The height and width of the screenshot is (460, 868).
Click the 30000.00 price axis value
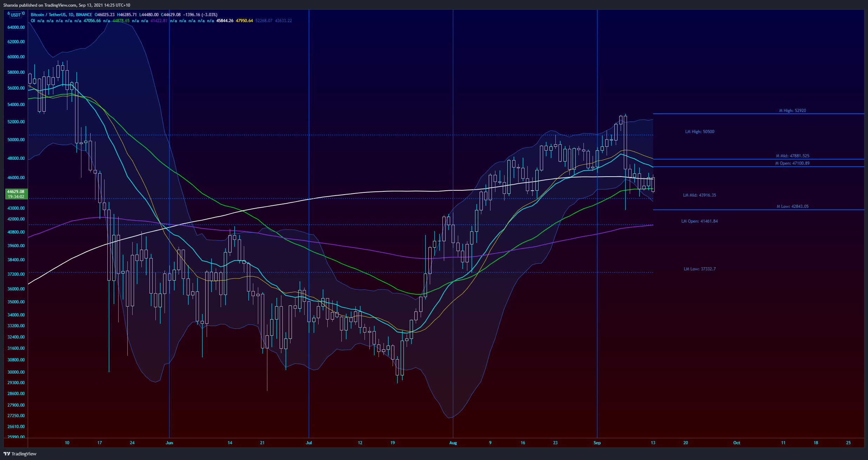pos(16,372)
